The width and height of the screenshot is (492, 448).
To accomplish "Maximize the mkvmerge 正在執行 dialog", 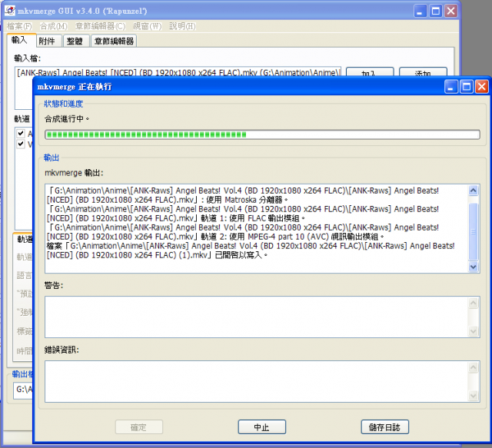I will (467, 87).
